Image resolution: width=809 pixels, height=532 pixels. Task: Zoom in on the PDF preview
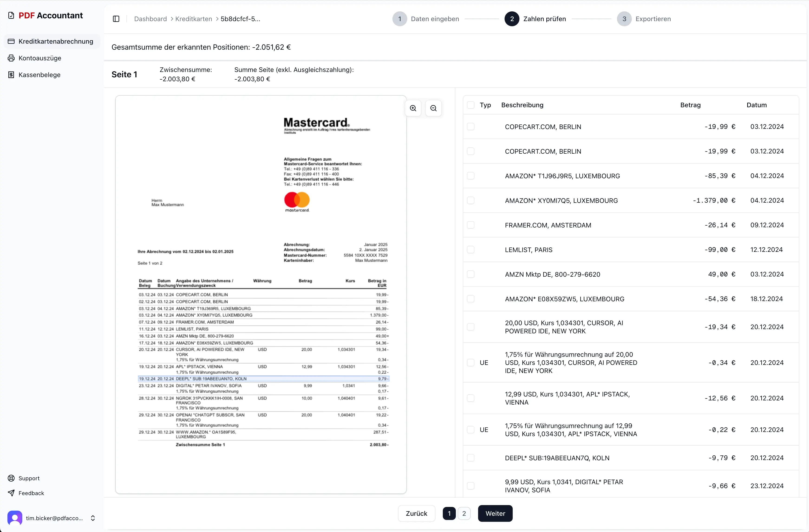point(413,108)
